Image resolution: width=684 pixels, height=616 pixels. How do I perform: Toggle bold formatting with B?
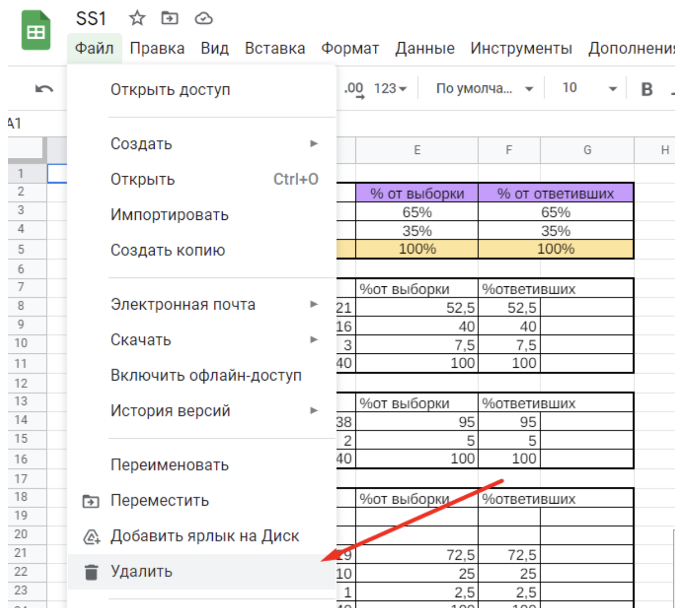tap(647, 89)
